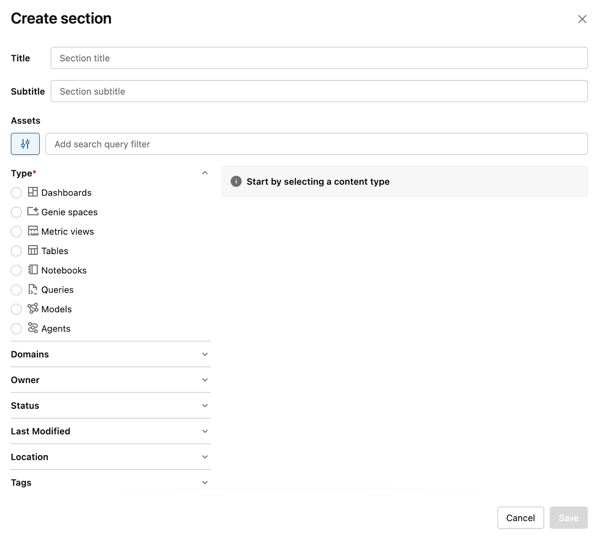Click the Tables icon
This screenshot has height=545, width=600.
point(33,250)
